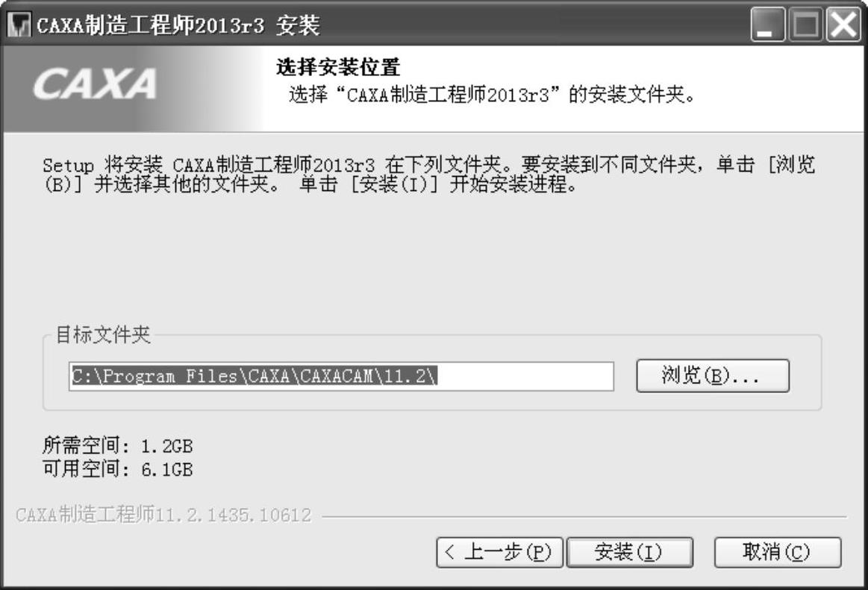
Task: Click the version text 11.2.1435.10612
Action: [234, 515]
